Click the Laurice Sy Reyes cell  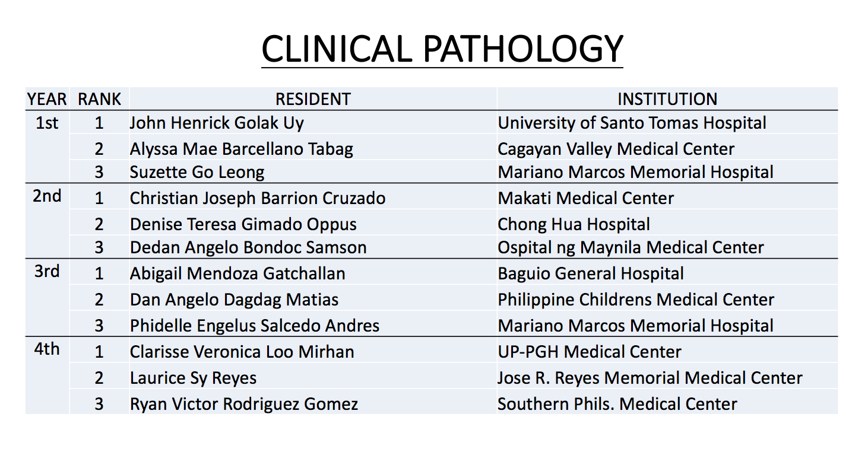coord(194,378)
